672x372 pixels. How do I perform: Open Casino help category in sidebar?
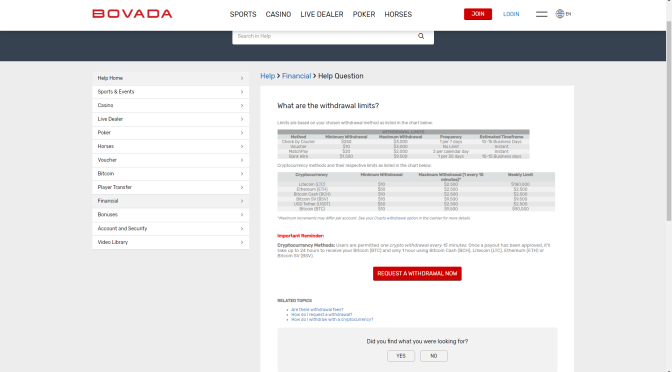(x=171, y=105)
